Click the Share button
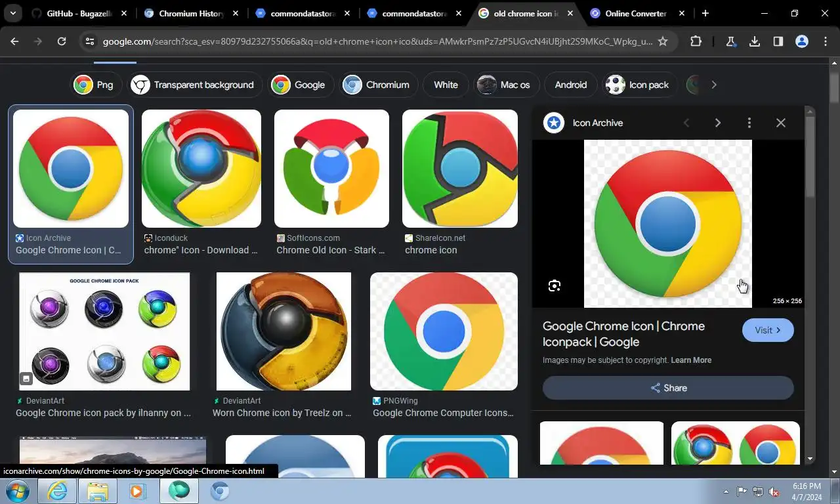This screenshot has width=840, height=504. (x=668, y=388)
